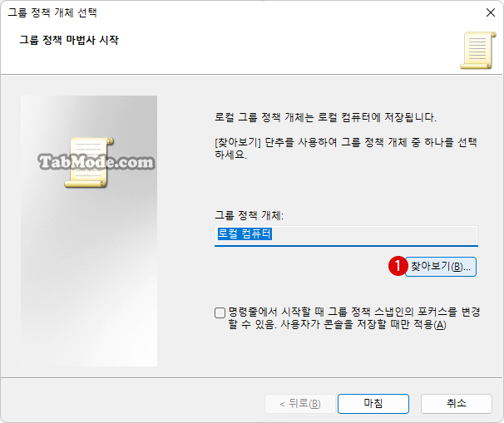Enable the 명령줄에서 시작할 때 focus checkbox
Image resolution: width=504 pixels, height=423 pixels.
click(x=220, y=312)
